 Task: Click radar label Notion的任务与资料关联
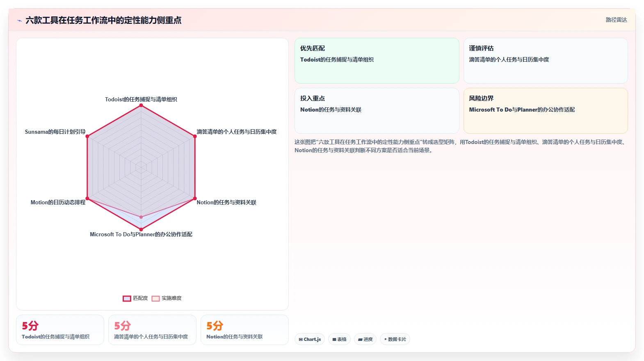pyautogui.click(x=226, y=202)
